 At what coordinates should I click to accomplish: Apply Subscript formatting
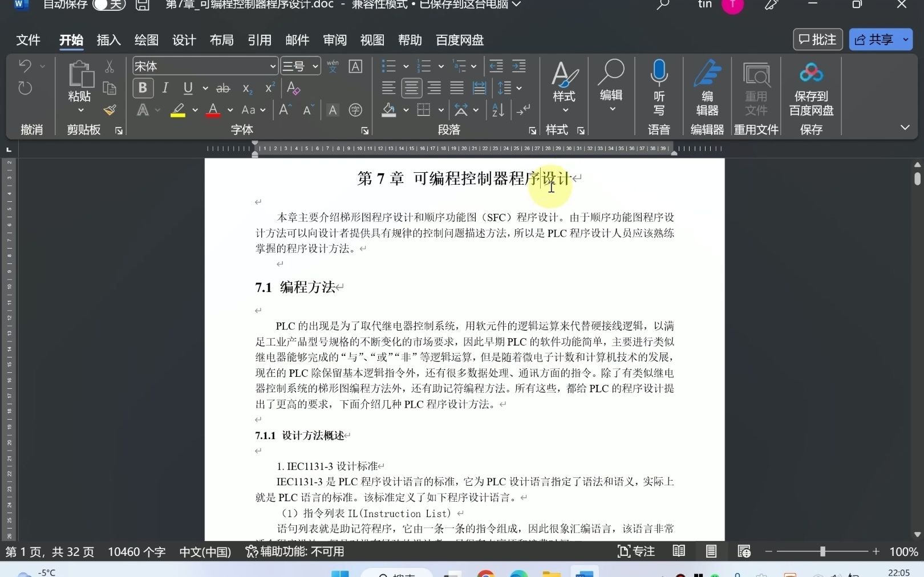pyautogui.click(x=247, y=88)
